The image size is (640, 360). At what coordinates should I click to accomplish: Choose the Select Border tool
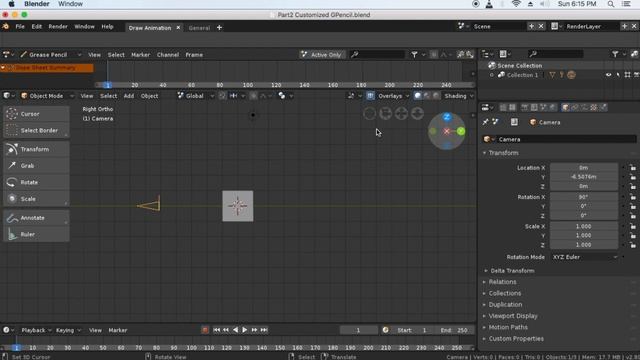(x=36, y=130)
